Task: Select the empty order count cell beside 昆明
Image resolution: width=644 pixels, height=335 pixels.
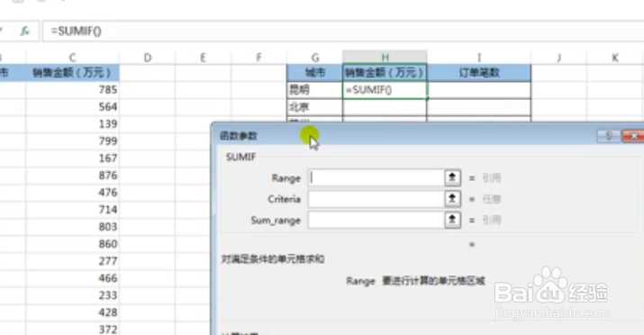Action: pos(479,90)
